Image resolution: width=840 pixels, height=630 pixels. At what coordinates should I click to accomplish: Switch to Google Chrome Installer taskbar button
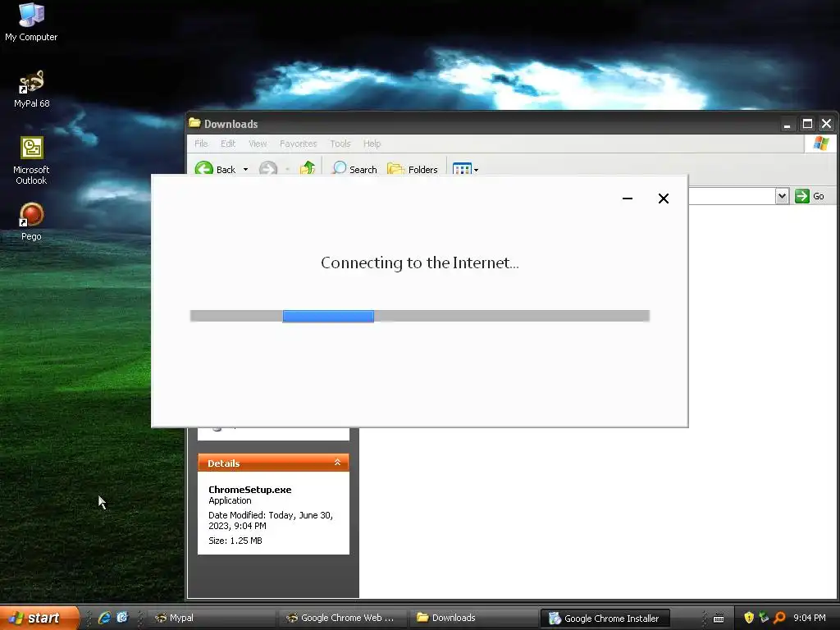click(x=605, y=619)
